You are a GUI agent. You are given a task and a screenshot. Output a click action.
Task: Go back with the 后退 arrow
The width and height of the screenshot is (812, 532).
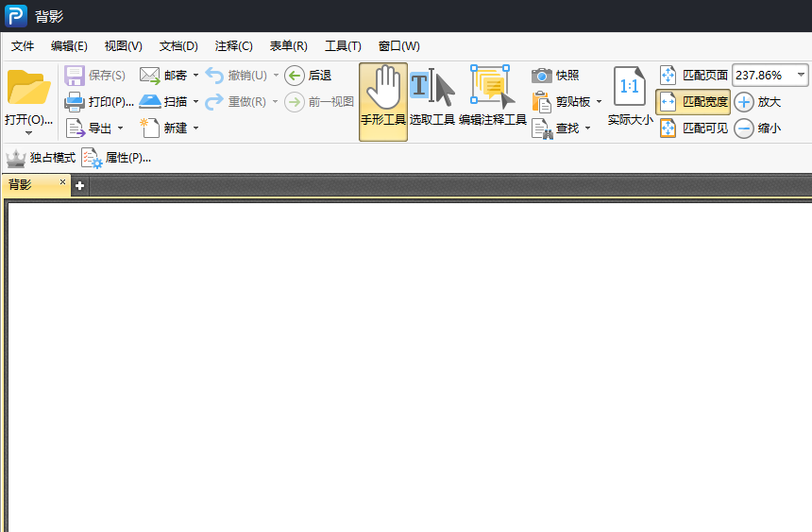pos(308,76)
